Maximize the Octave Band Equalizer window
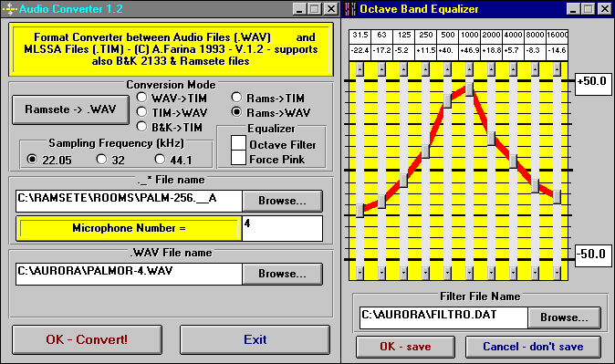The image size is (615, 364). point(589,8)
